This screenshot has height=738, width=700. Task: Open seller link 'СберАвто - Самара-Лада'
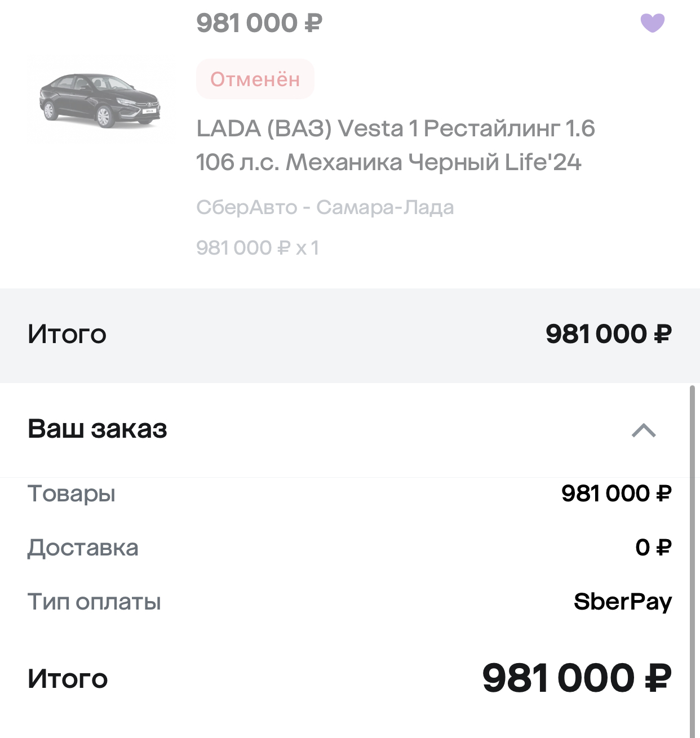pos(325,207)
